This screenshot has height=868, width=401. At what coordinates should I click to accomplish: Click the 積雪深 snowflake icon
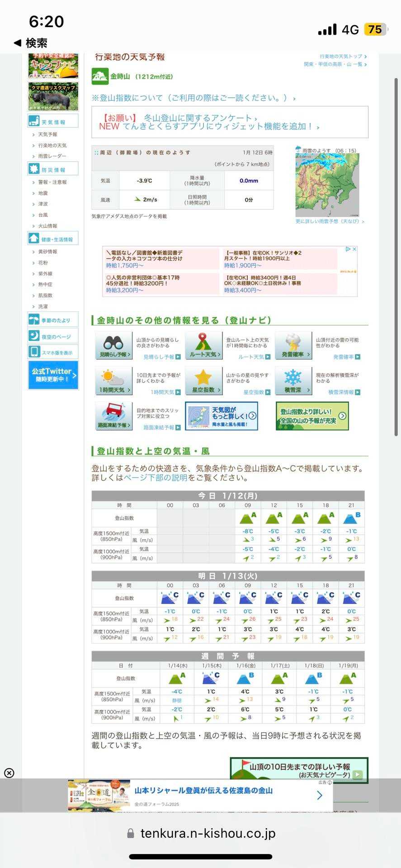tap(293, 381)
